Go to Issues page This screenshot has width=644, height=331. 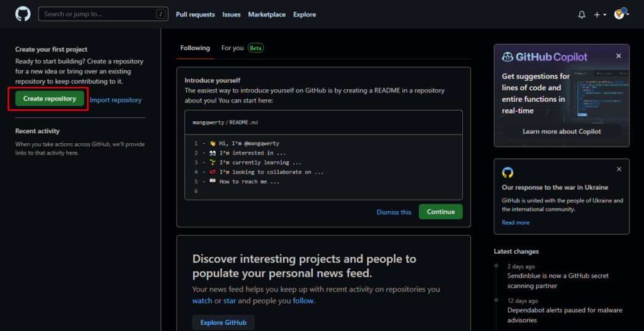pos(231,14)
